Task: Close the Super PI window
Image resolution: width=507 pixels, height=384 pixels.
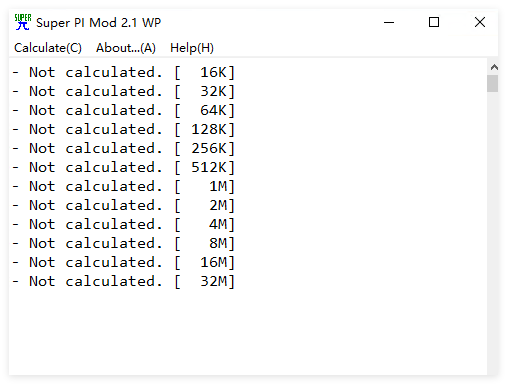Action: pyautogui.click(x=480, y=22)
